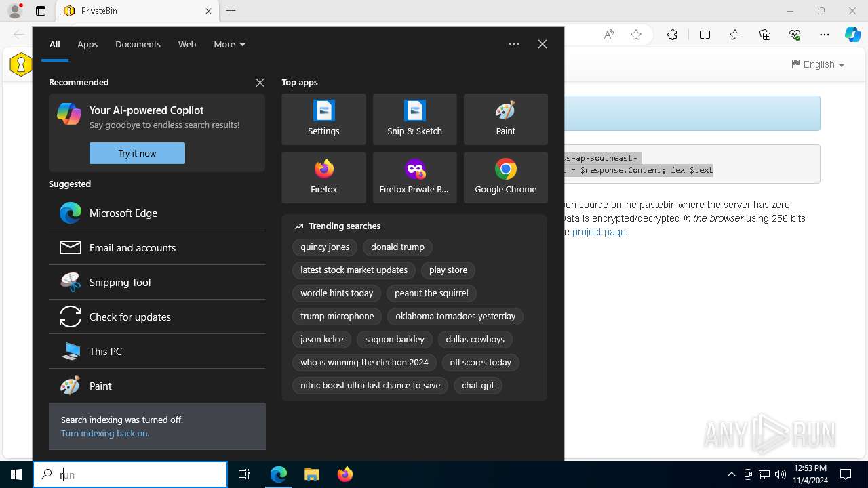Click Turn indexing back on link
This screenshot has height=488, width=868.
coord(105,433)
